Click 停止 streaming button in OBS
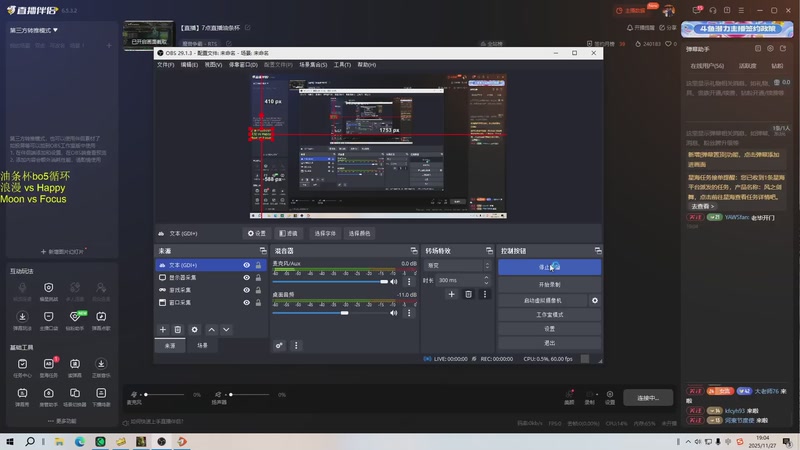Screen dimensions: 800x450 [x=549, y=267]
